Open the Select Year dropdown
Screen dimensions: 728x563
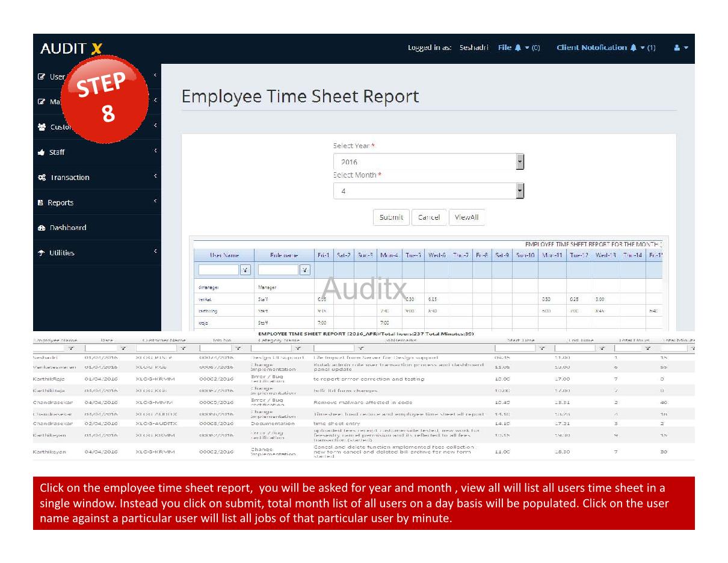519,161
